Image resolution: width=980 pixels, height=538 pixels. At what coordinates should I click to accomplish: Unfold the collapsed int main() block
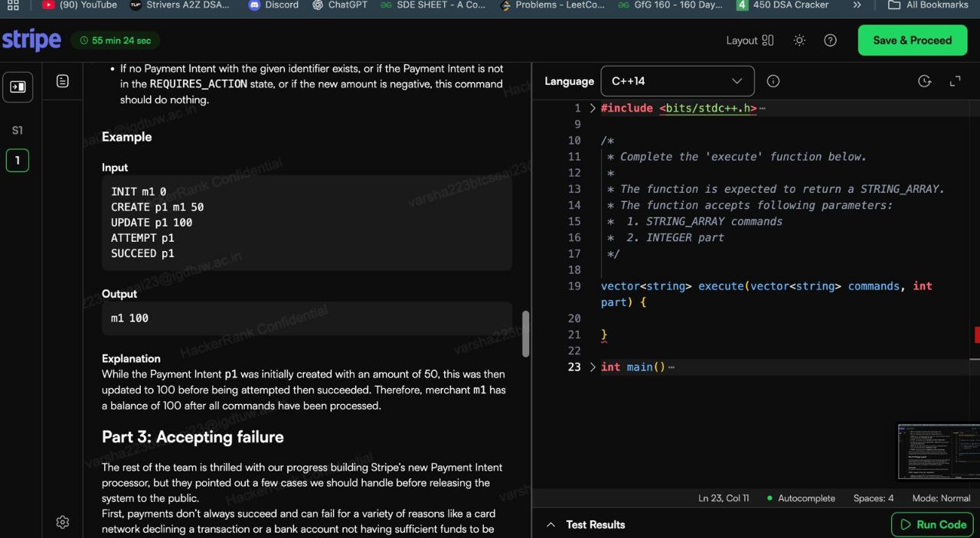[x=593, y=367]
